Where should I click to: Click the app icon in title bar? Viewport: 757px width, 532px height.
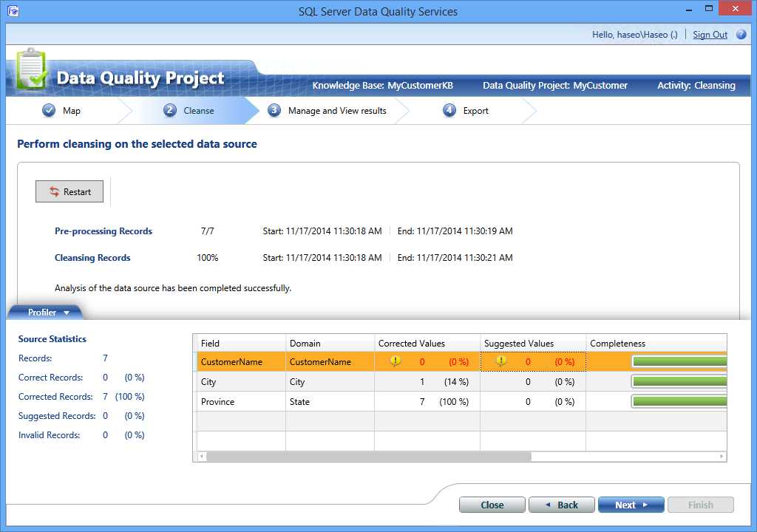(x=13, y=10)
